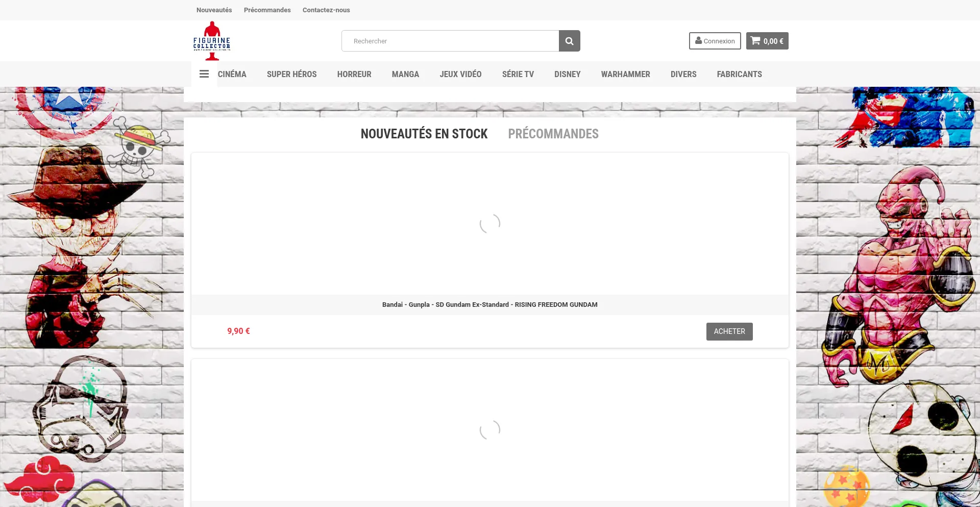This screenshot has height=507, width=980.
Task: Open the SÉRIE TV category menu
Action: pos(518,74)
